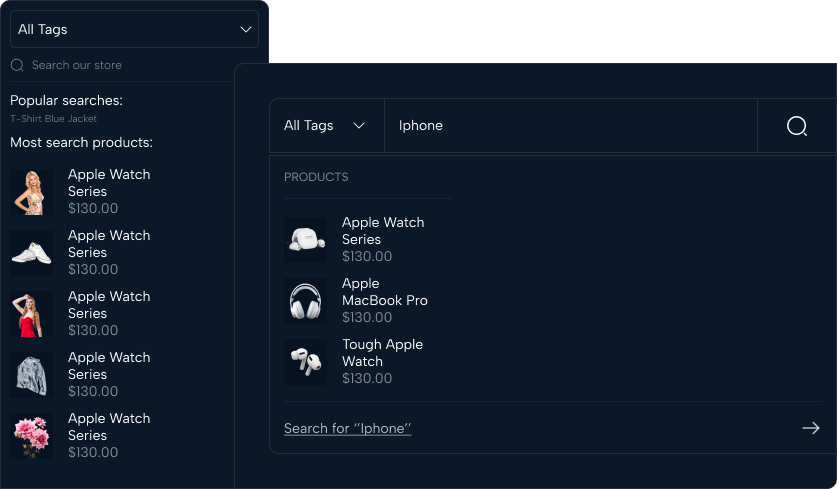This screenshot has width=837, height=489.
Task: Open Tough Apple Watch product result
Action: click(382, 353)
